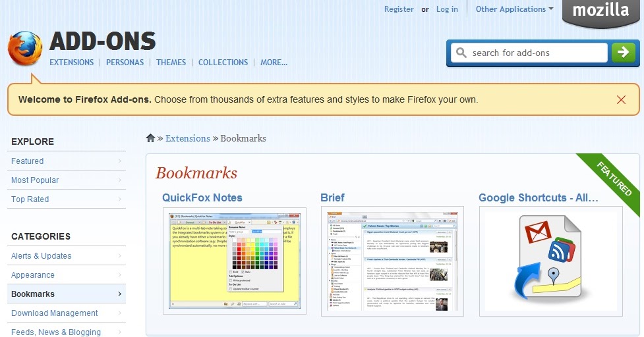Click chevron arrow on Top Rated row
This screenshot has width=644, height=337.
tap(119, 199)
